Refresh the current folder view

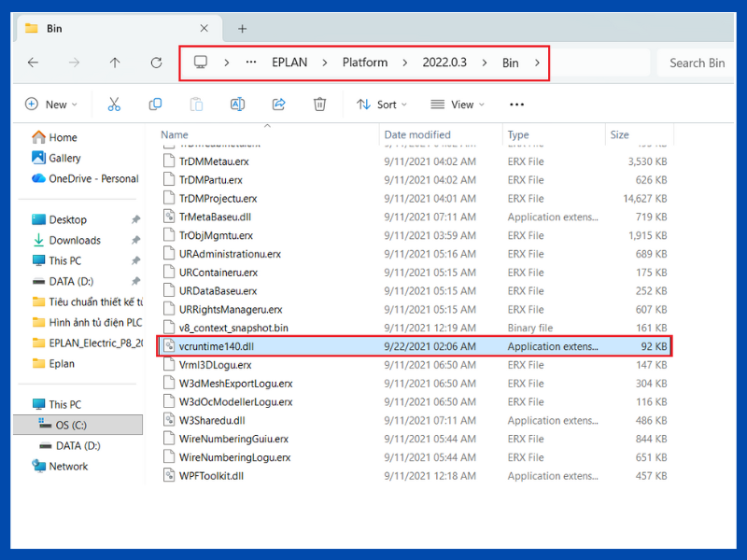[156, 63]
